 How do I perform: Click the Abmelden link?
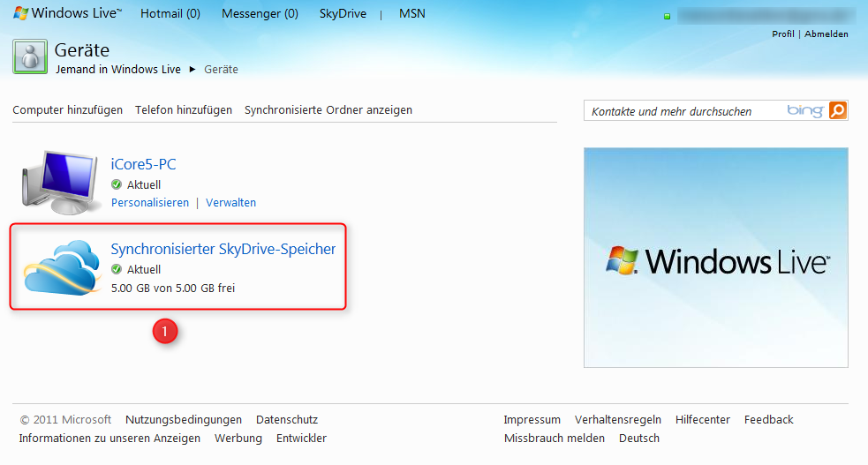point(826,34)
